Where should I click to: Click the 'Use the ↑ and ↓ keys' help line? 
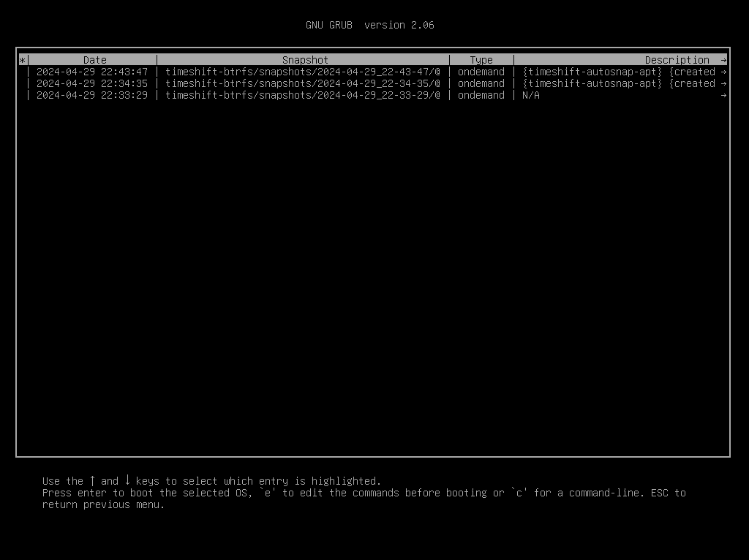click(211, 481)
